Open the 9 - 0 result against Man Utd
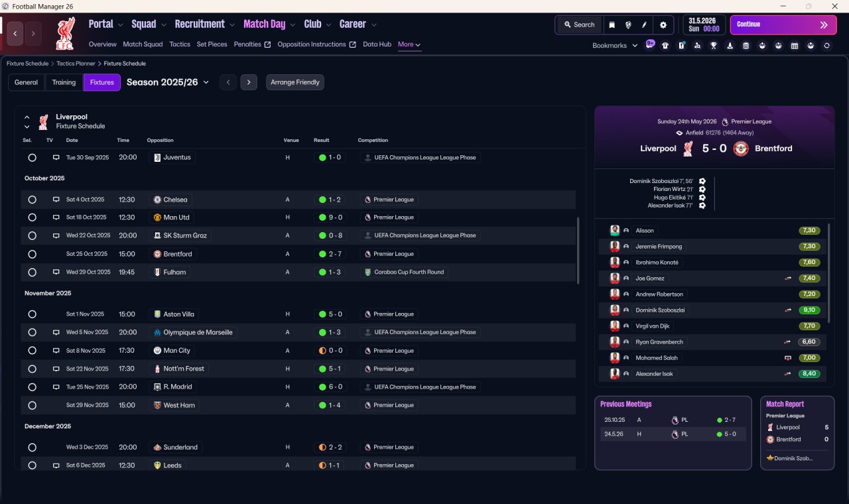 point(330,218)
